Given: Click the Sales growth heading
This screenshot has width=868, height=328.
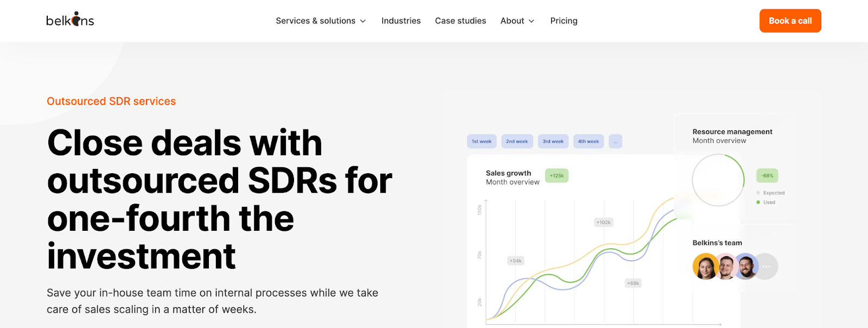Looking at the screenshot, I should [x=508, y=173].
